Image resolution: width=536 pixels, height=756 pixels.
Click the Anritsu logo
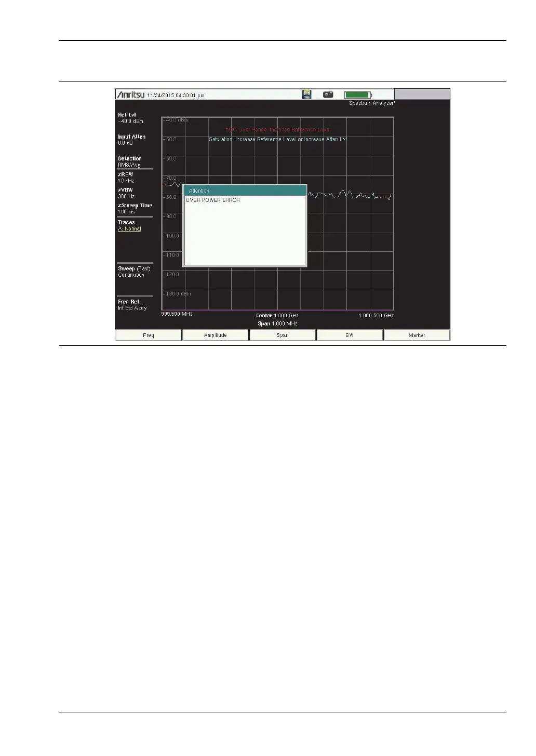coord(130,95)
